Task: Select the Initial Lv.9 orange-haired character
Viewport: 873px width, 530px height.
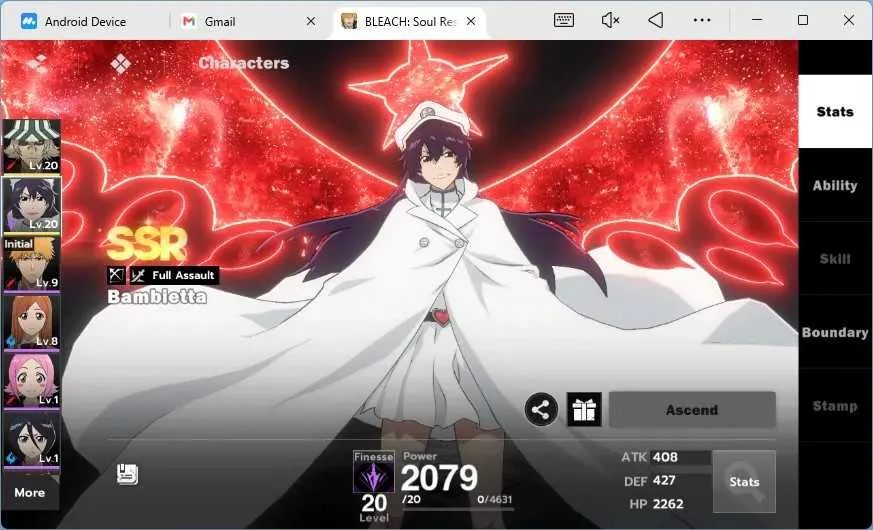Action: (32, 263)
